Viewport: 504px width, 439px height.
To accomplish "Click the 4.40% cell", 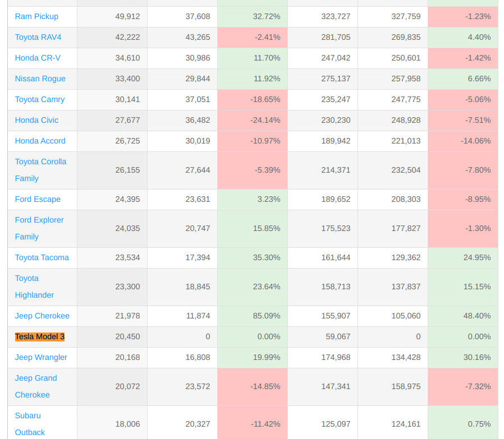I will pos(463,38).
